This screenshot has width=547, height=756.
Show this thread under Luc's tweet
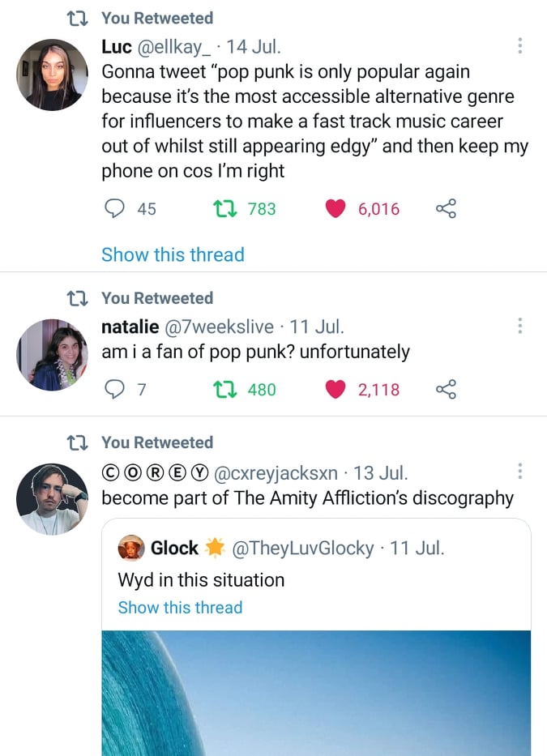[x=173, y=254]
